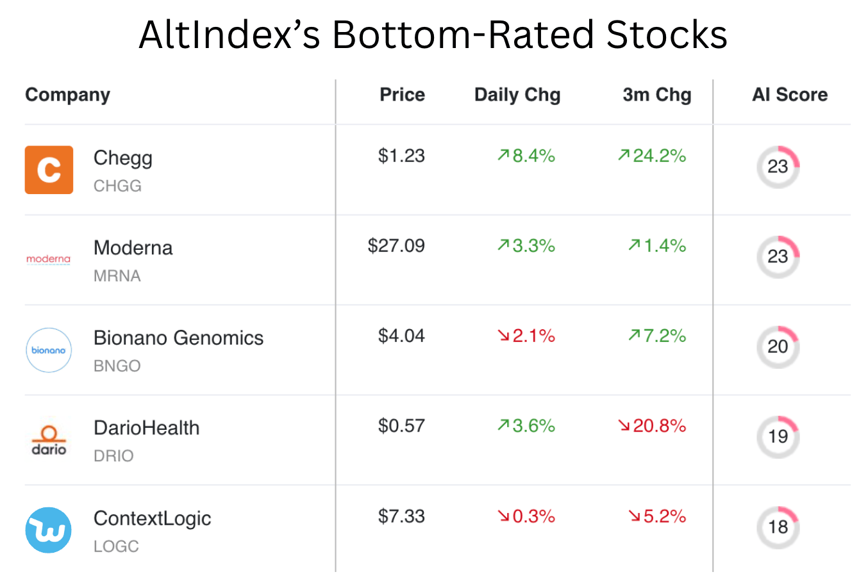Open the Chegg company name link
868x588 pixels.
coord(123,158)
